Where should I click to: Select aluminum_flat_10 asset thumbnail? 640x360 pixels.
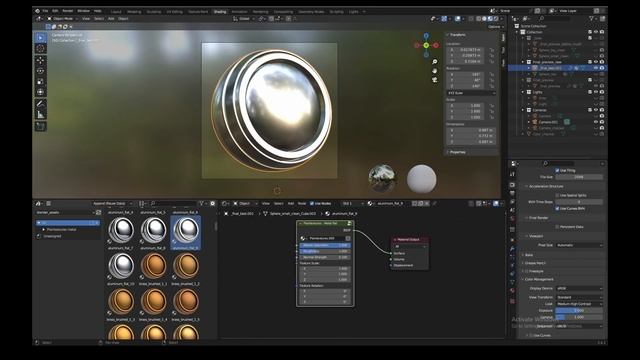[121, 266]
